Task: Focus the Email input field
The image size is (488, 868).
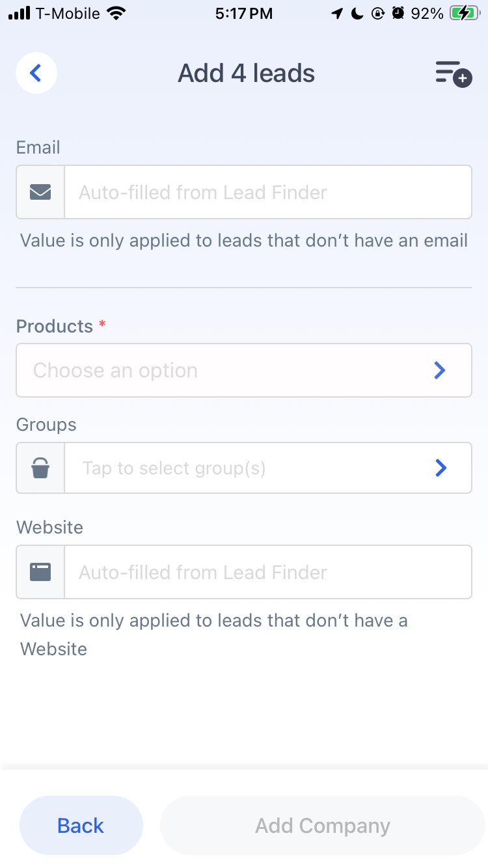Action: pyautogui.click(x=268, y=192)
